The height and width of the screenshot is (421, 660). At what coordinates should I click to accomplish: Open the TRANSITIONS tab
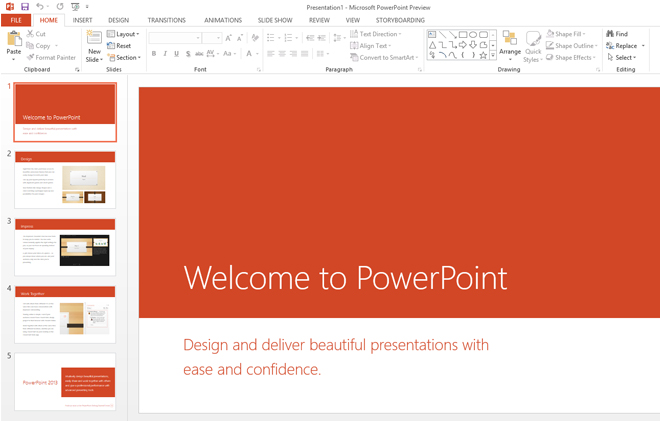[x=166, y=20]
